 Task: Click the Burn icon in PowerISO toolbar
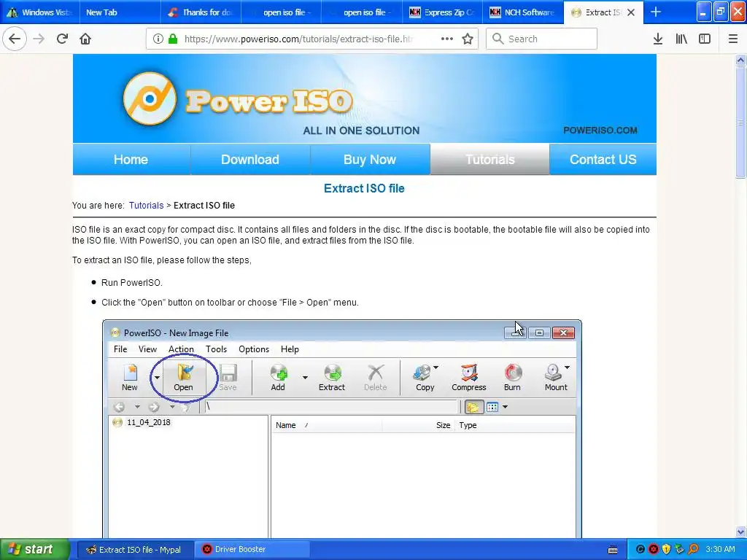[x=513, y=373]
